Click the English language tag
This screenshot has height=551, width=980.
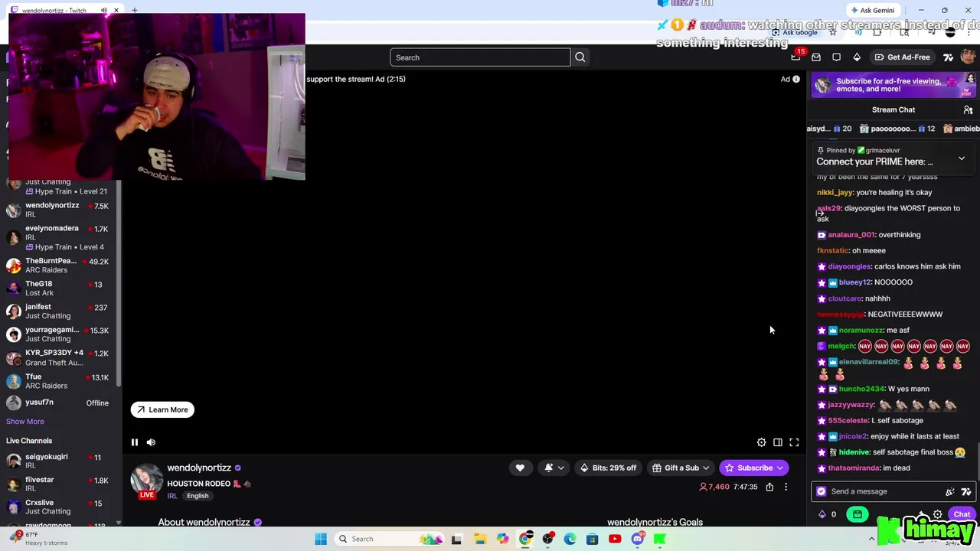(198, 496)
